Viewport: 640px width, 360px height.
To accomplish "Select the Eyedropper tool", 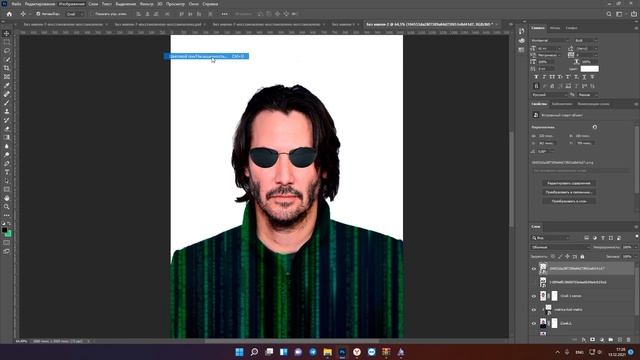I will pos(7,85).
